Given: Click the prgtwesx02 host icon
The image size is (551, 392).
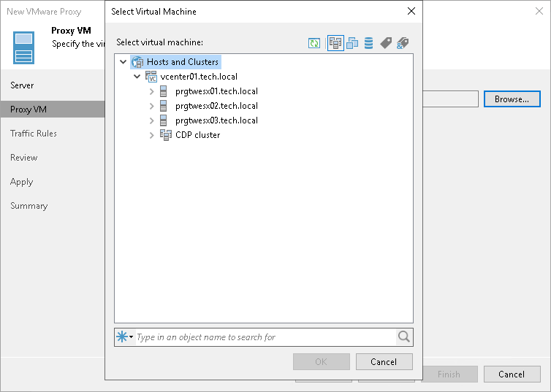Looking at the screenshot, I should [164, 106].
